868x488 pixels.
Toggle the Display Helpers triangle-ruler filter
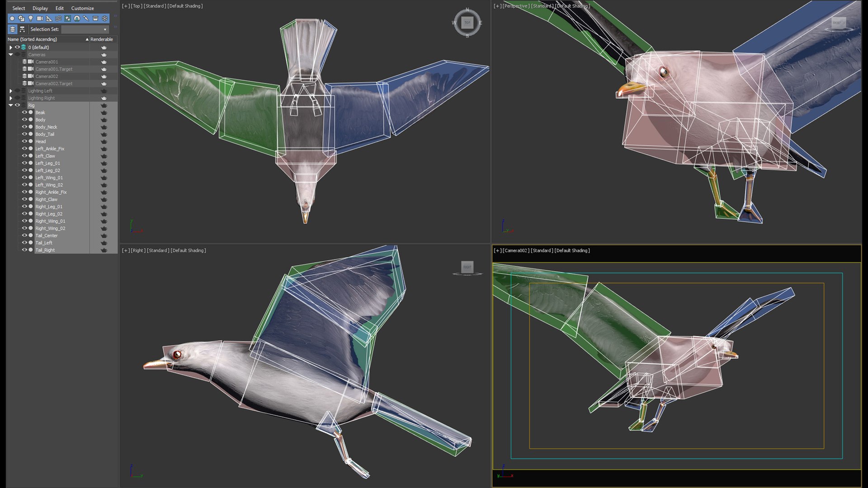pos(49,19)
